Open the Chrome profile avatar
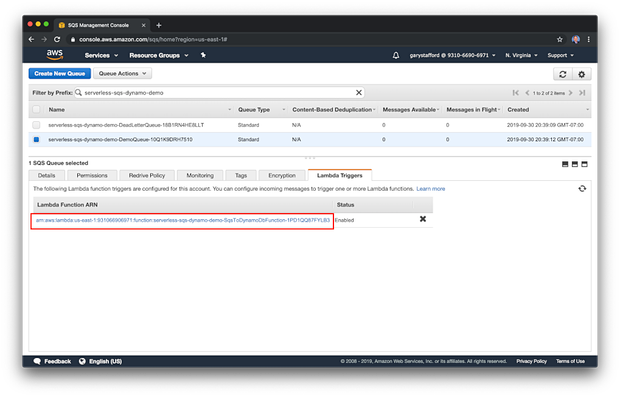This screenshot has width=620, height=397. coord(576,39)
